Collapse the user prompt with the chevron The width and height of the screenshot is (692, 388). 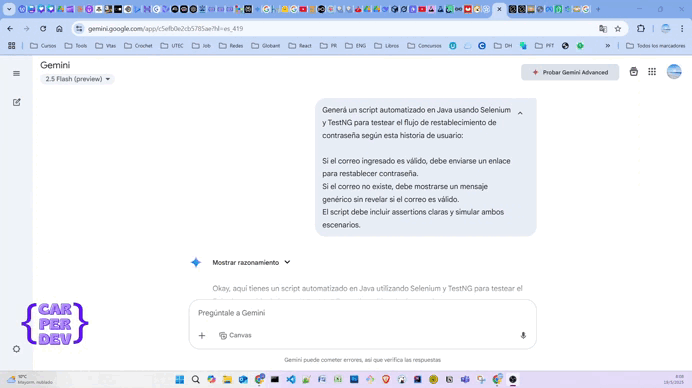(x=520, y=113)
